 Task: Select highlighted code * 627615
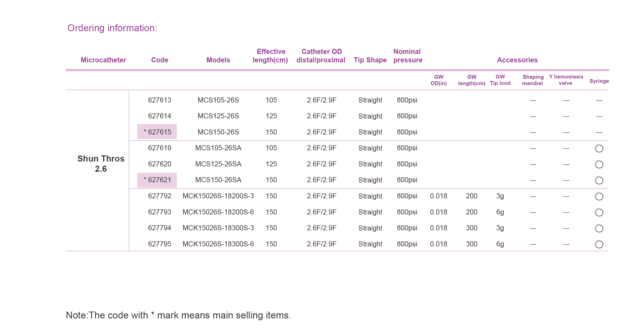pyautogui.click(x=157, y=132)
